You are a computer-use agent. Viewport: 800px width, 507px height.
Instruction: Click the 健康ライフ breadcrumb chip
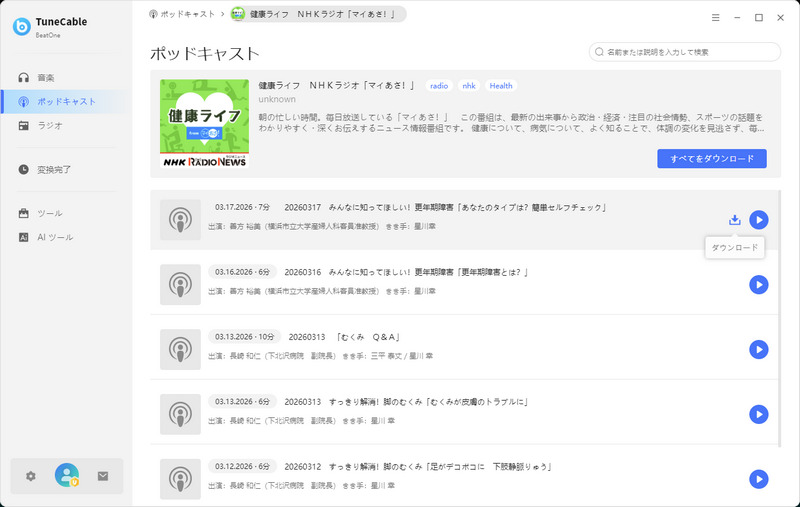click(318, 14)
